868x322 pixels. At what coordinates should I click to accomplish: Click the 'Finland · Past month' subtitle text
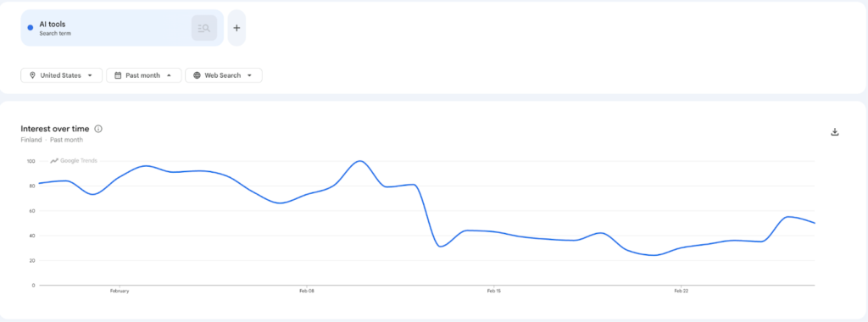point(52,140)
